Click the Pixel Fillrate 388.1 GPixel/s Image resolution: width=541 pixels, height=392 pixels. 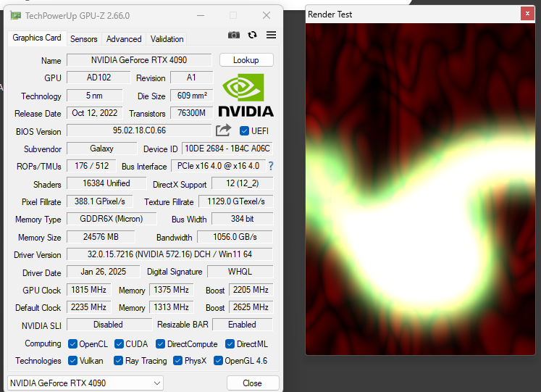100,201
